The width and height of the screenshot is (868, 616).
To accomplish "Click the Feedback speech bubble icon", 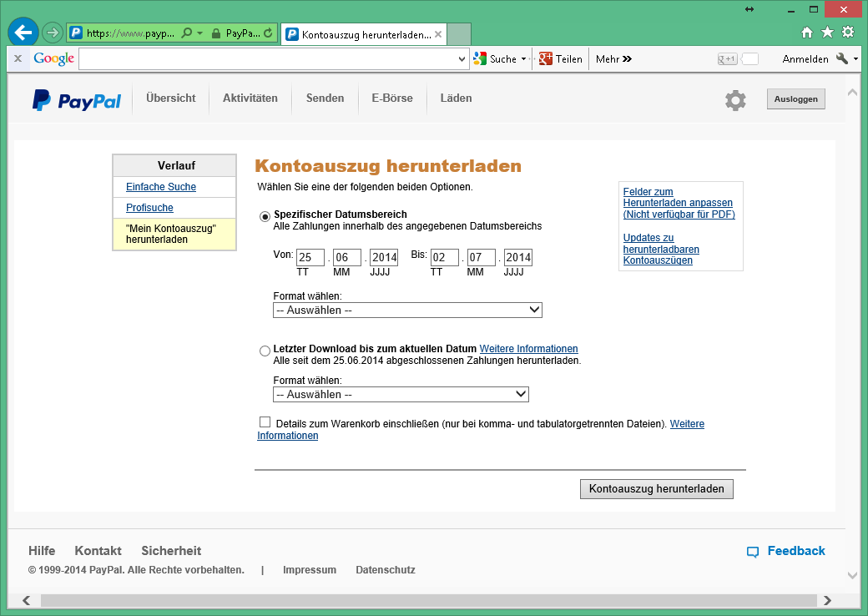I will point(753,552).
